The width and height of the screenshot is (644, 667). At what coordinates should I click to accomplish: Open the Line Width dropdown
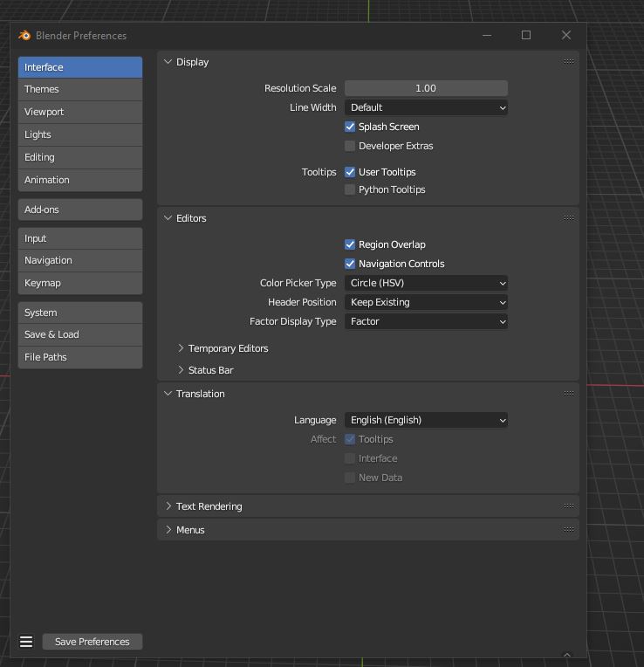click(426, 107)
